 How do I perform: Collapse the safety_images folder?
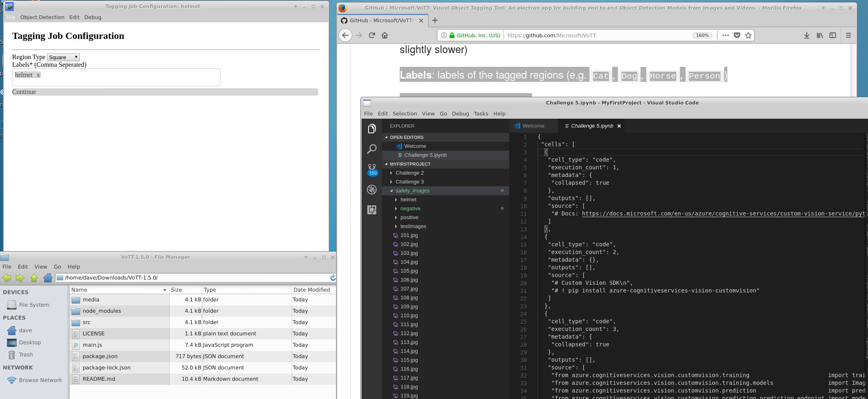pyautogui.click(x=391, y=190)
